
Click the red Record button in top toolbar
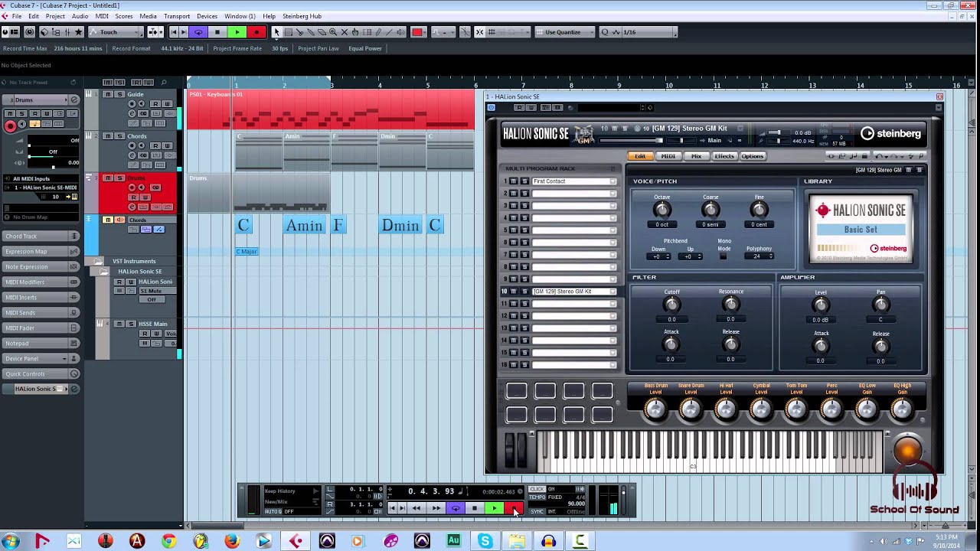pyautogui.click(x=256, y=32)
